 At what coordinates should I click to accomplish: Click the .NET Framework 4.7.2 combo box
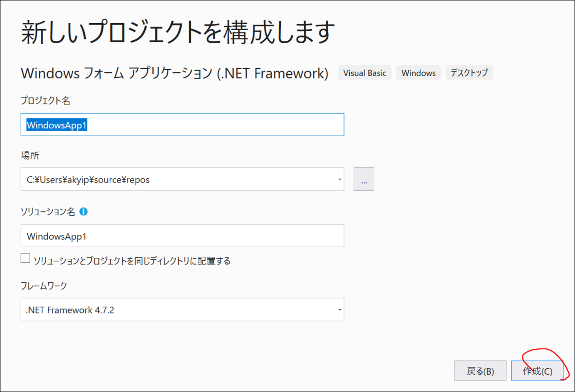click(x=182, y=310)
